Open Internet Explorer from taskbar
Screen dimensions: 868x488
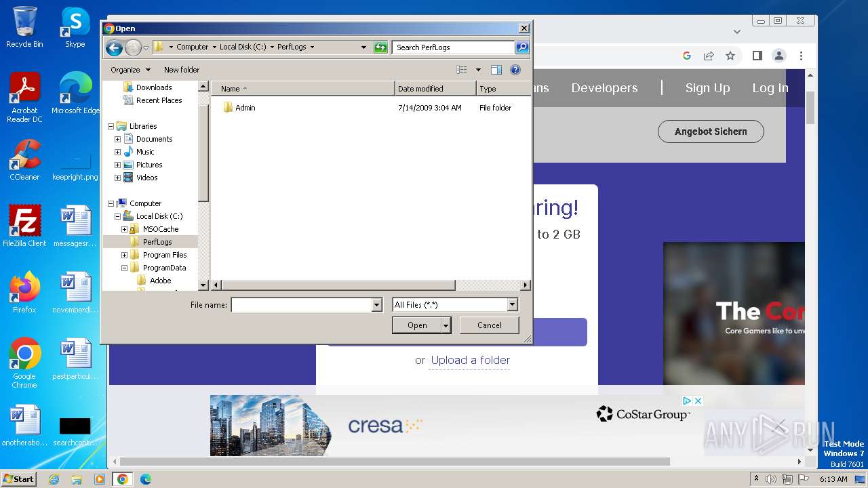(54, 479)
